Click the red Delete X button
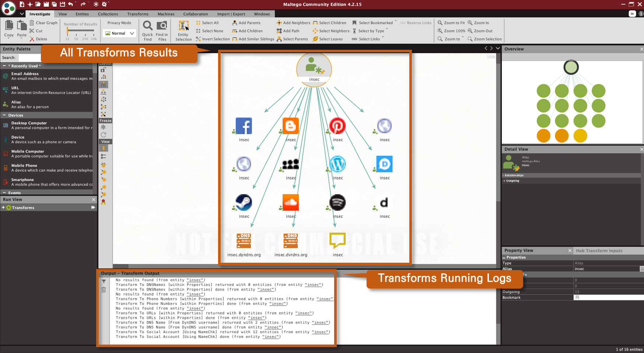The width and height of the screenshot is (644, 353). [38, 39]
